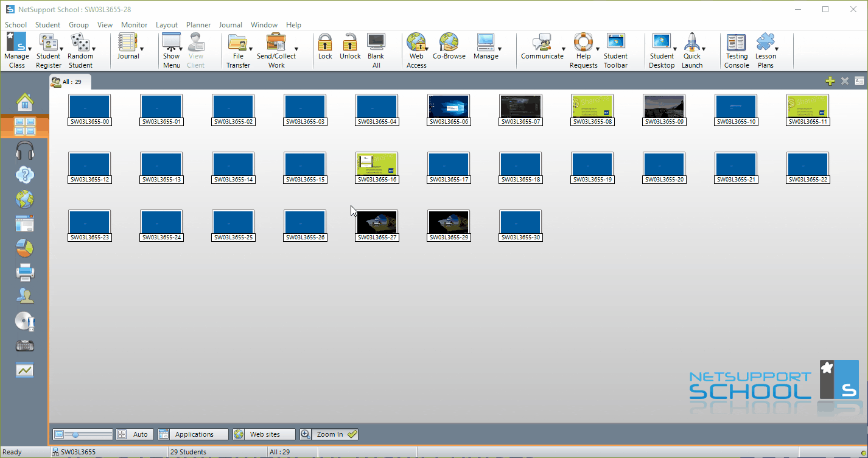Click the Lock students padlock icon

[325, 44]
